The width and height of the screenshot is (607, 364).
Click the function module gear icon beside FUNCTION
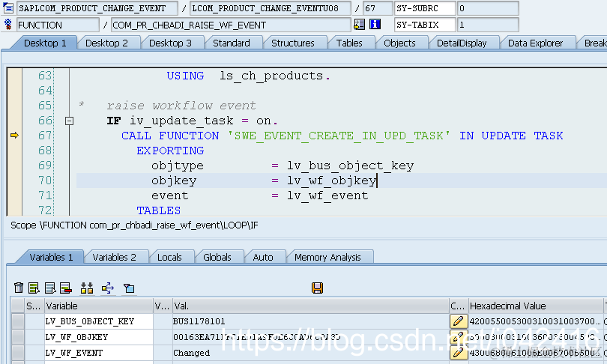click(8, 25)
